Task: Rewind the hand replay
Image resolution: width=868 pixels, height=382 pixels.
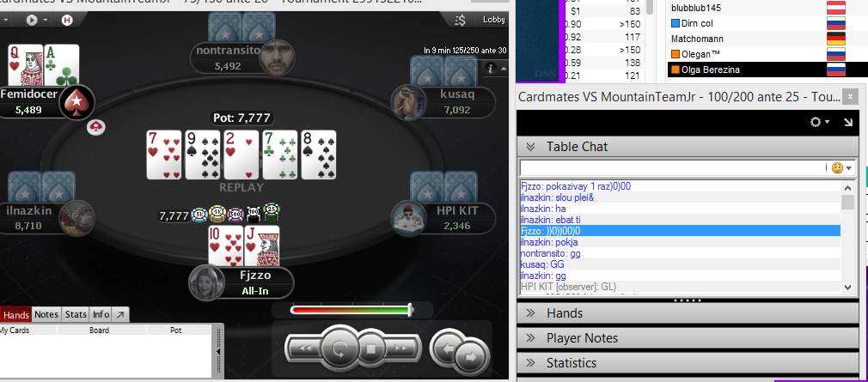Action: (307, 349)
